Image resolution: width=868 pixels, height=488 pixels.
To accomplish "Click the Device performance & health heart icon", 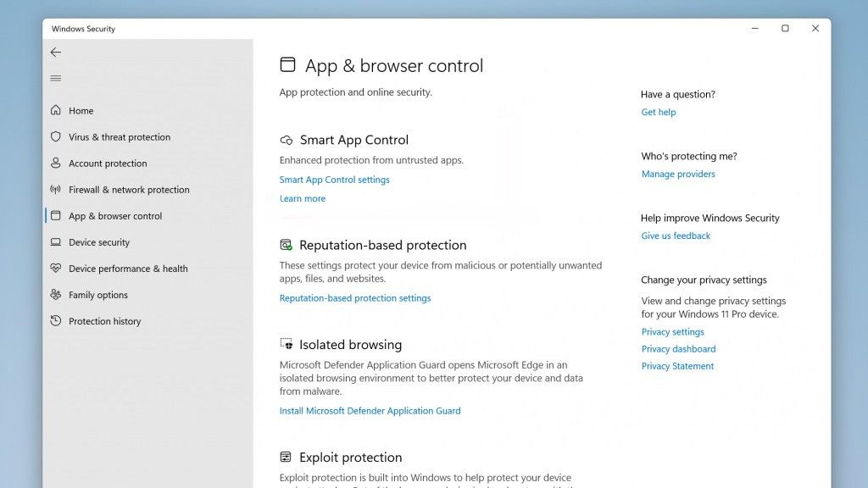I will click(x=56, y=269).
